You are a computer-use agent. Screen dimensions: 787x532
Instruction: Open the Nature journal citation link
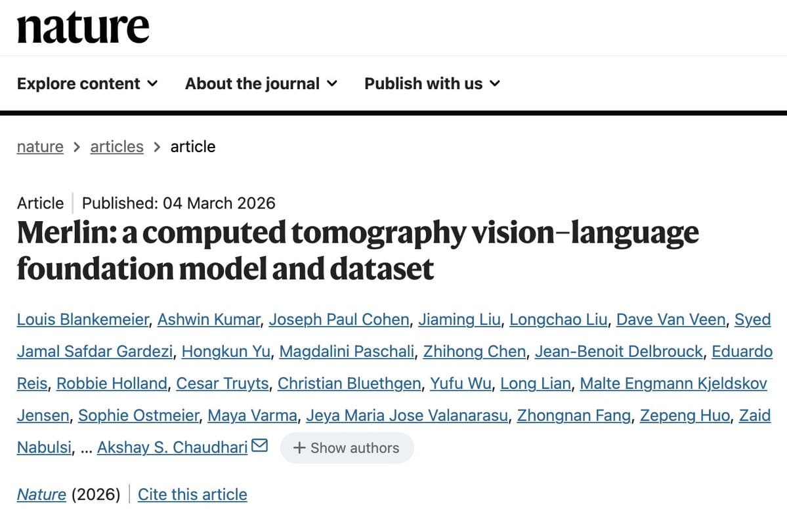pos(41,495)
